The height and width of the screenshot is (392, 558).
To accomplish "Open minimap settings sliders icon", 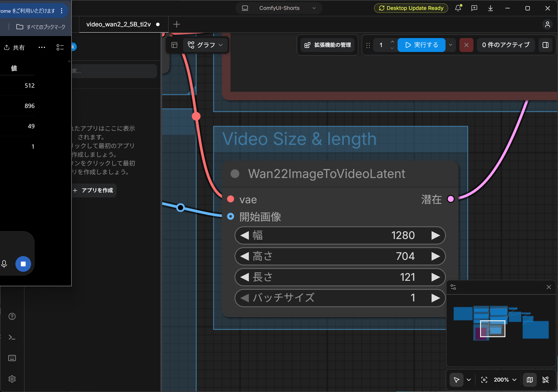I will pos(453,287).
